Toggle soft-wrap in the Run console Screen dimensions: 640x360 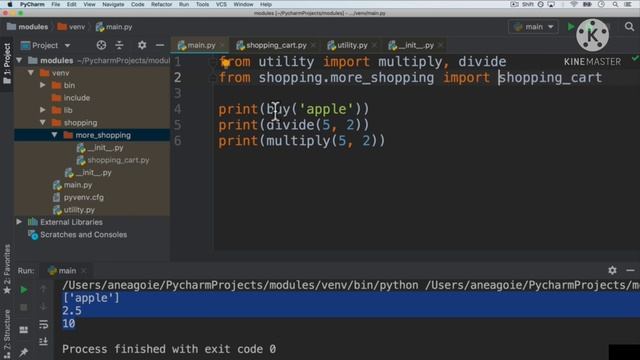pyautogui.click(x=43, y=324)
